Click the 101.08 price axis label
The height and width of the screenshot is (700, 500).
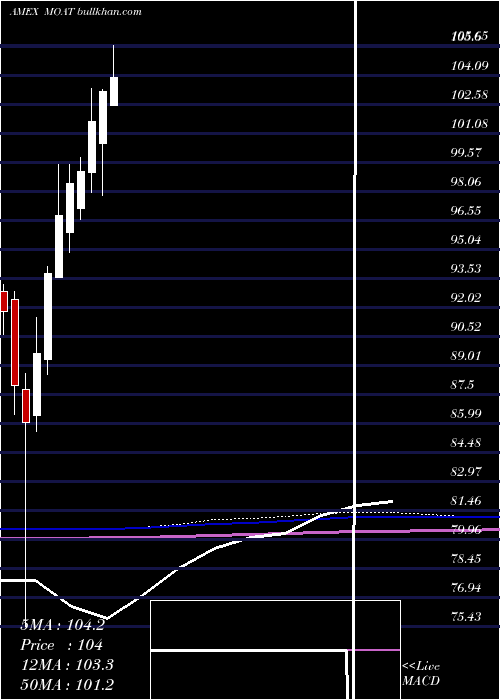pyautogui.click(x=470, y=124)
